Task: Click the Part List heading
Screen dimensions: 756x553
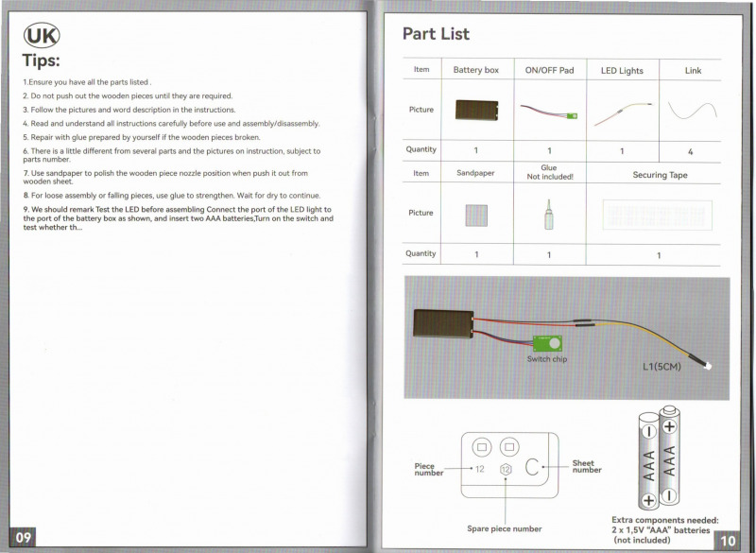Action: [436, 34]
